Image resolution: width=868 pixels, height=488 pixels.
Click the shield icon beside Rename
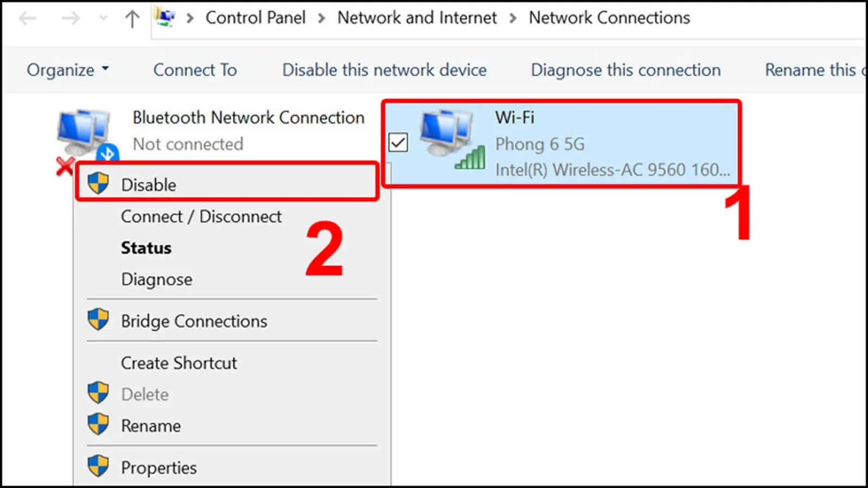click(x=98, y=425)
